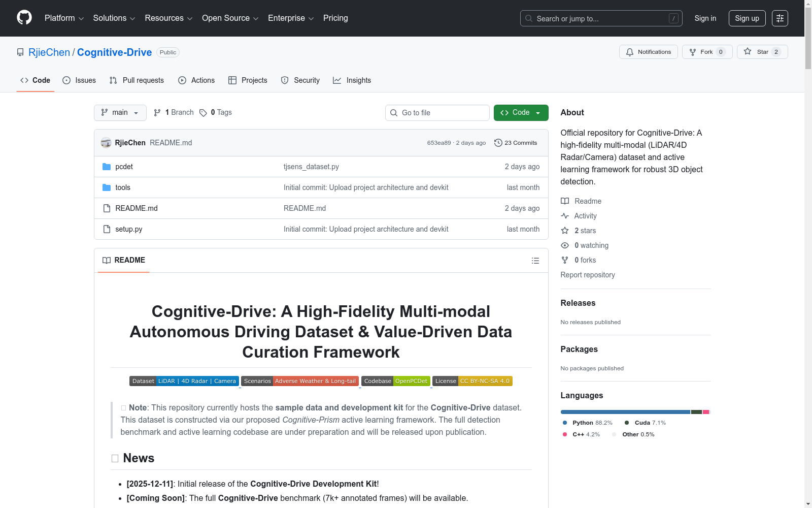Click the License CC BY-NC-SA badge
Viewport: 812px width, 508px height.
tap(472, 381)
